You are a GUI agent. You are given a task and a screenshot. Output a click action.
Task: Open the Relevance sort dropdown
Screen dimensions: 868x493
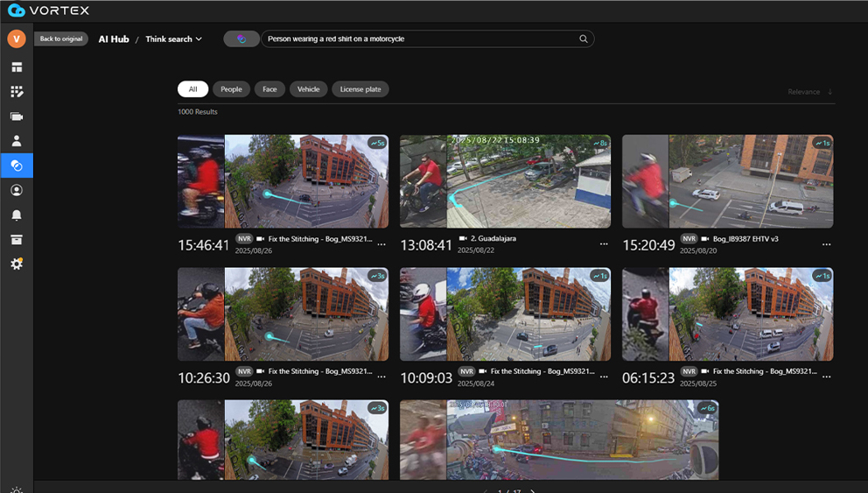pyautogui.click(x=804, y=92)
